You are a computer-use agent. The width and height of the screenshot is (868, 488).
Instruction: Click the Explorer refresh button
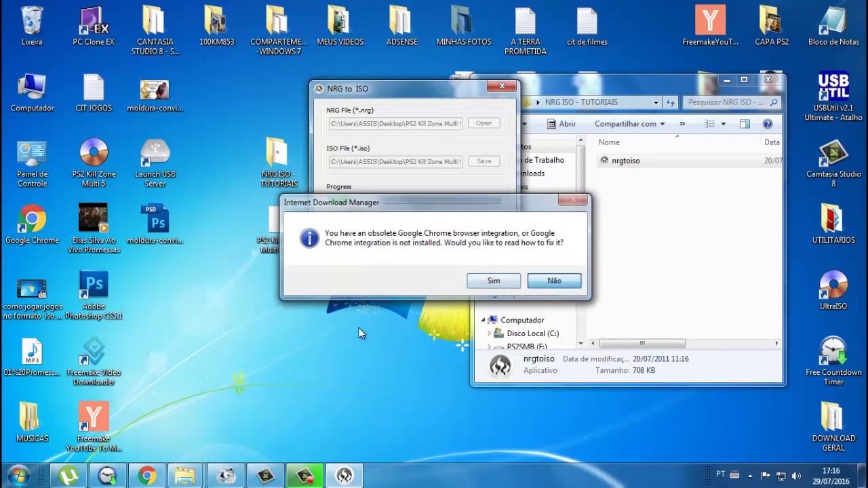click(x=670, y=102)
